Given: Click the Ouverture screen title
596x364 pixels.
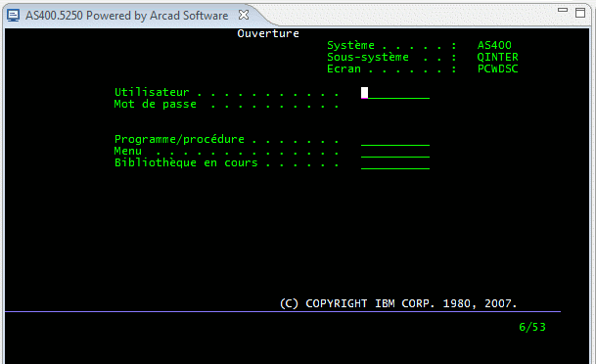Looking at the screenshot, I should pos(268,33).
